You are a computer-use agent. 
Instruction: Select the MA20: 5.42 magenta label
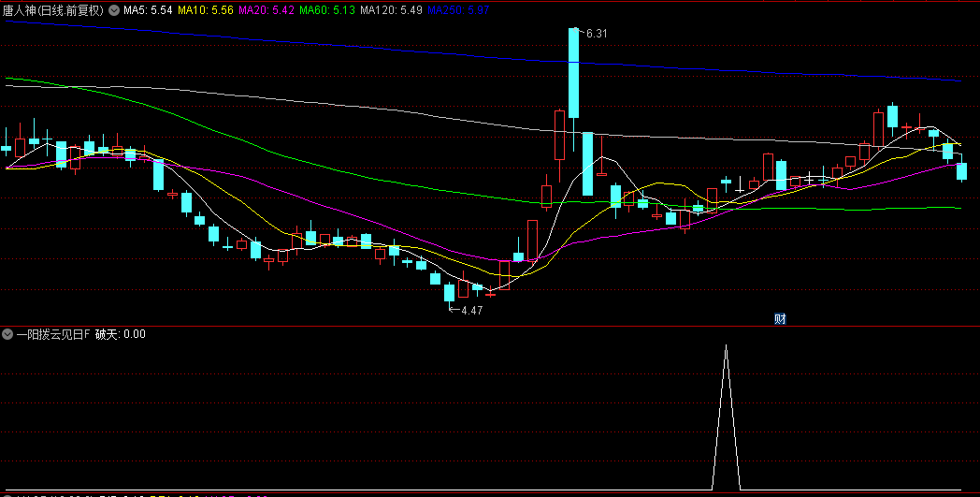tap(267, 10)
